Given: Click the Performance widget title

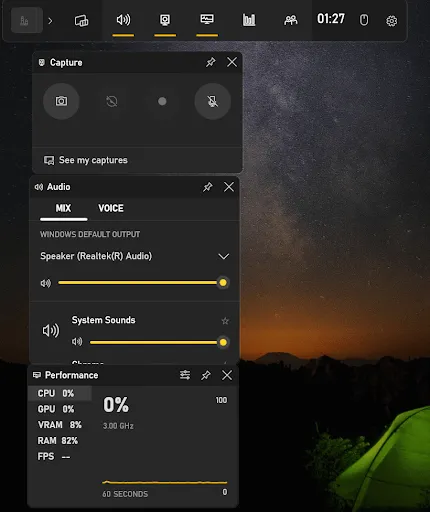Looking at the screenshot, I should [x=71, y=375].
